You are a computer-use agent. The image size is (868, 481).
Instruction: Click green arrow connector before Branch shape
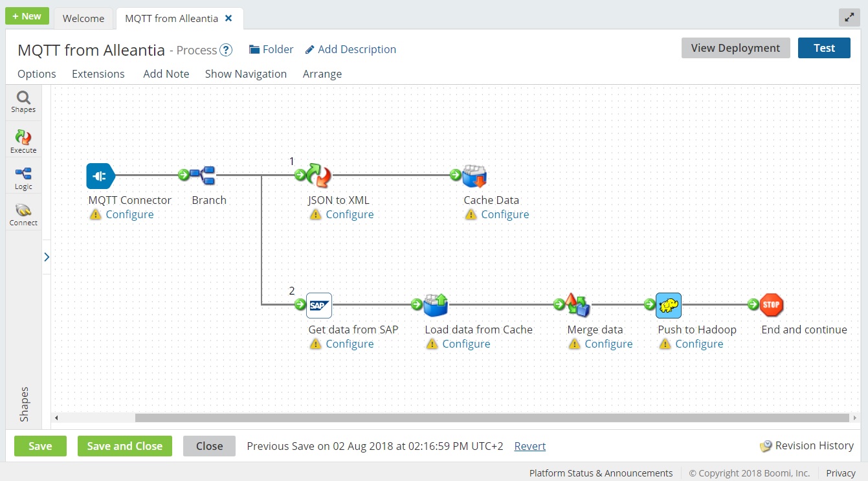coord(184,175)
